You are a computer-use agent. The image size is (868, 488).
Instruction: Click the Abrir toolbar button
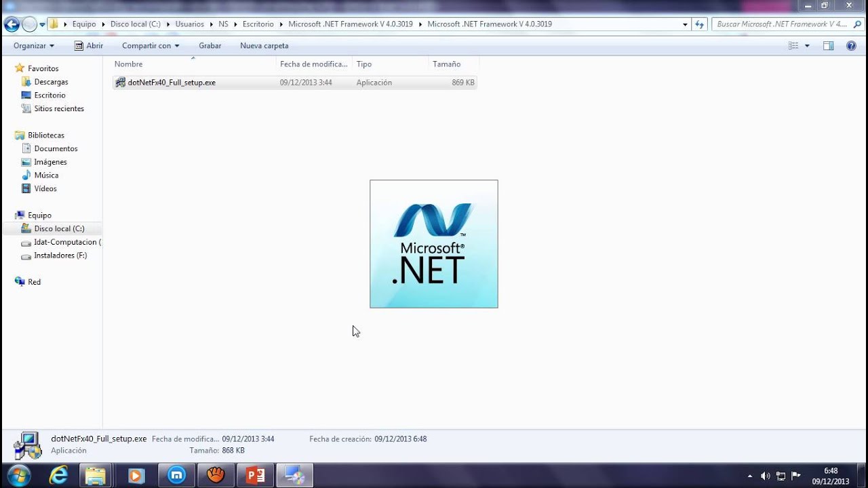pyautogui.click(x=89, y=45)
